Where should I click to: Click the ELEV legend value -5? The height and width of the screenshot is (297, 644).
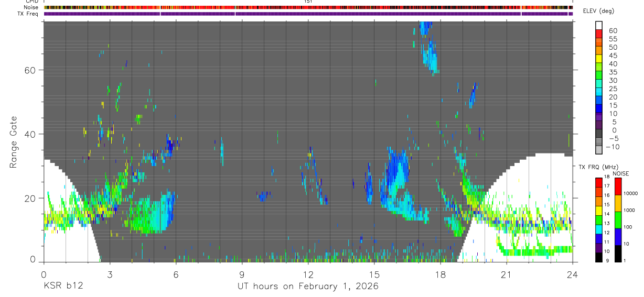[x=613, y=138]
